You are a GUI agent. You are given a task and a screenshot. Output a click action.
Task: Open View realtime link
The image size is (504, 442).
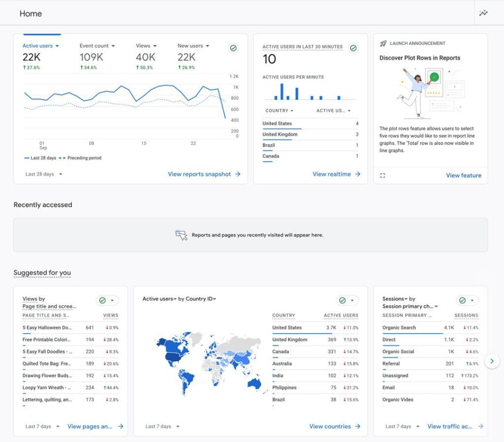coord(337,174)
